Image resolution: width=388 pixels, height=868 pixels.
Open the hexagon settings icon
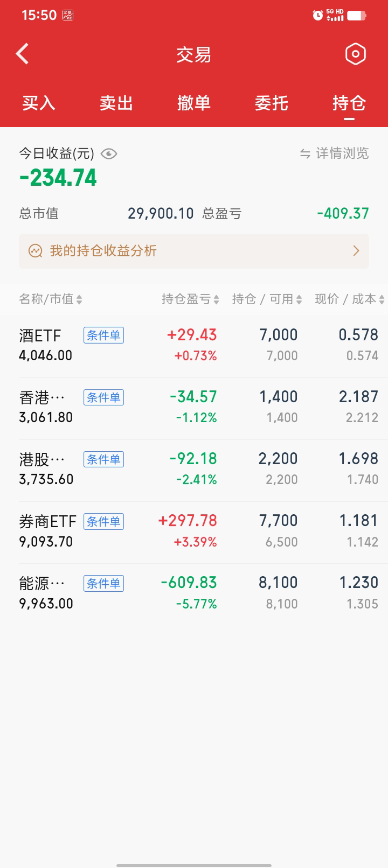(355, 54)
